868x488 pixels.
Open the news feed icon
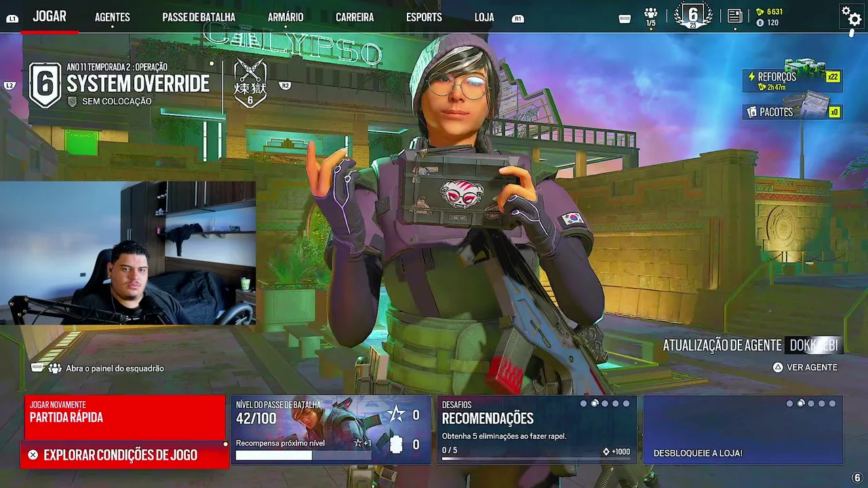[735, 16]
